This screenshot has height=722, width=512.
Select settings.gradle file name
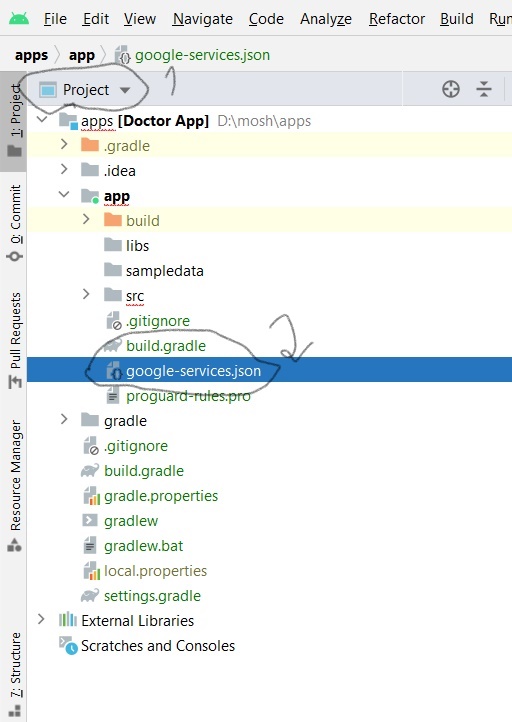point(152,596)
